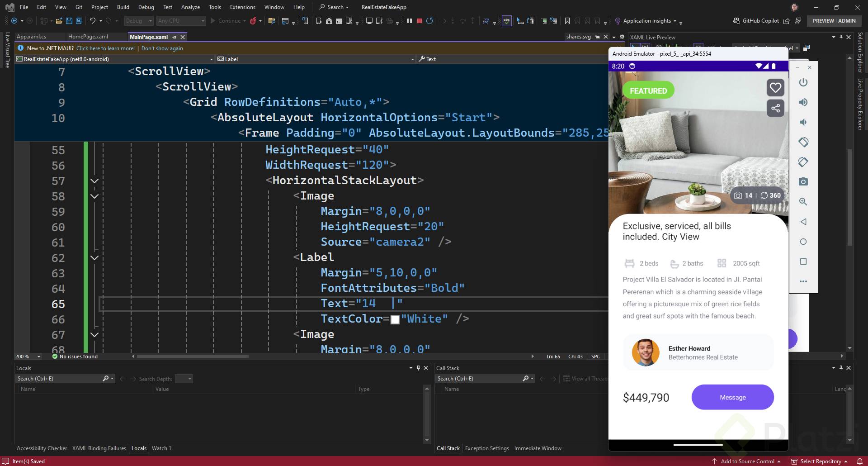Screen dimensions: 868x466
Task: Rotate the emulator left
Action: (803, 142)
